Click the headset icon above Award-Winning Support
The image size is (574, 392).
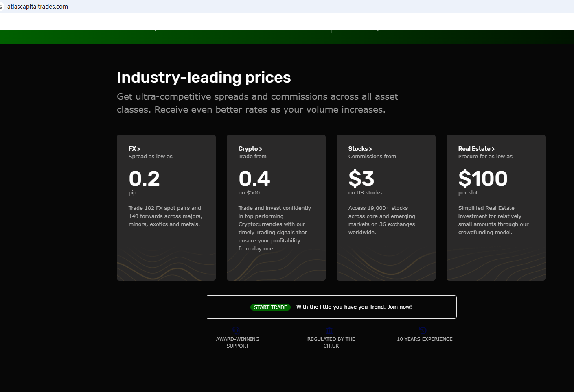(236, 331)
